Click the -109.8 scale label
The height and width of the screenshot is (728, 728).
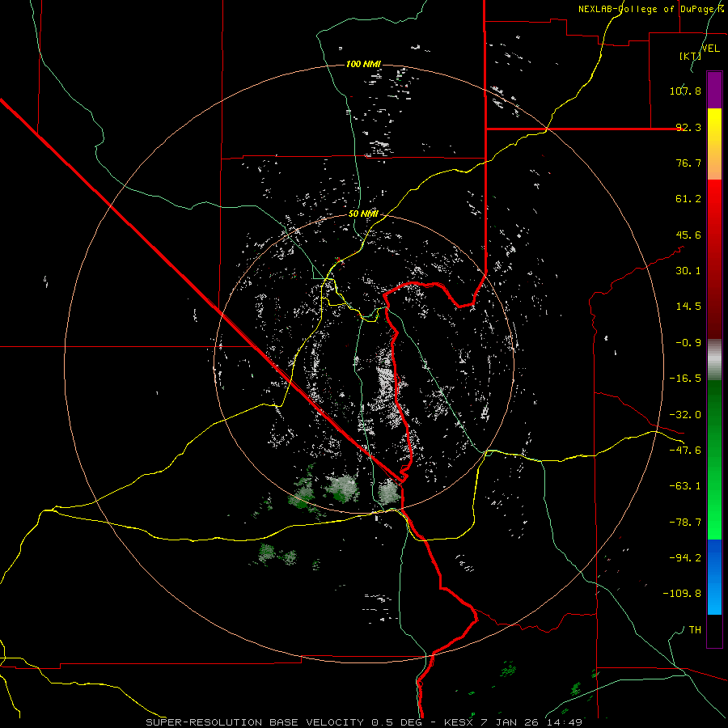tap(682, 594)
